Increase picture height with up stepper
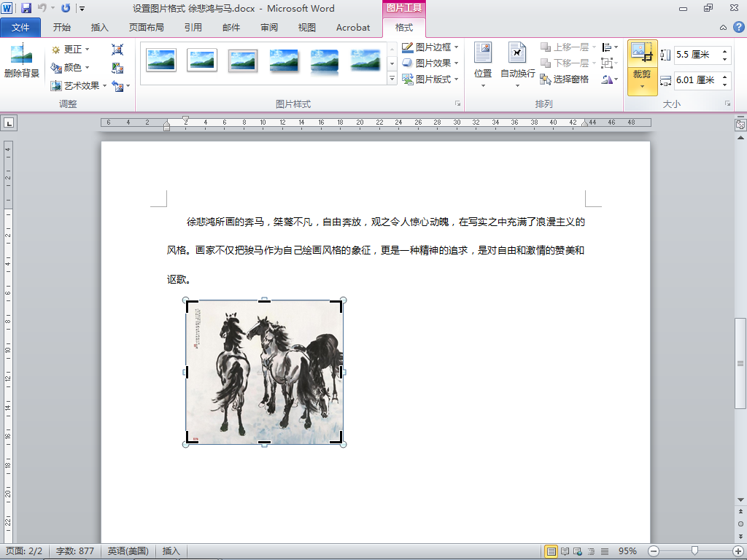Image resolution: width=747 pixels, height=560 pixels. 724,51
